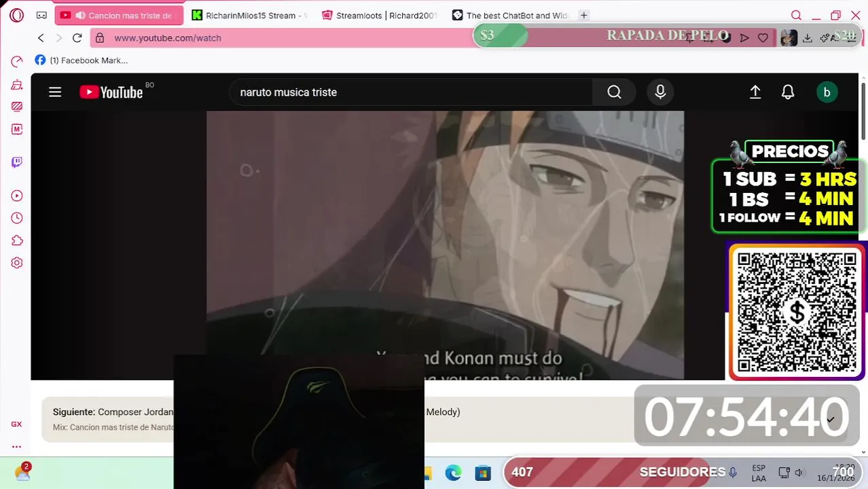Click "Siguiente: Composer Jordan" next-up text
Screen dimensions: 868x489
[x=113, y=412]
